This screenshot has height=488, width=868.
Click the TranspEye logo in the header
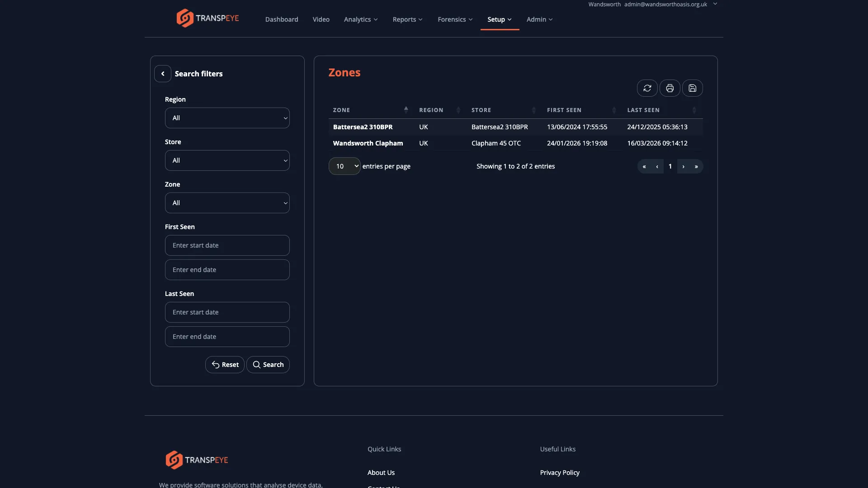pos(208,19)
